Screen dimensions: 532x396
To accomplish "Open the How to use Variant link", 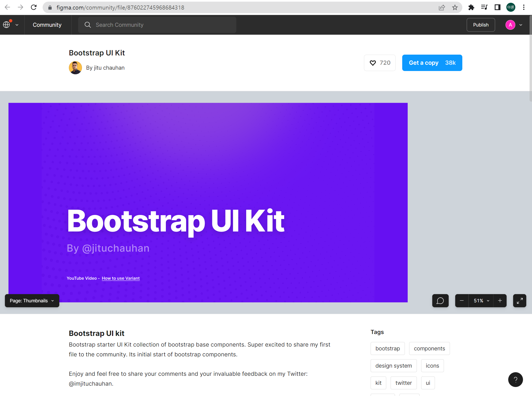I will pos(120,278).
